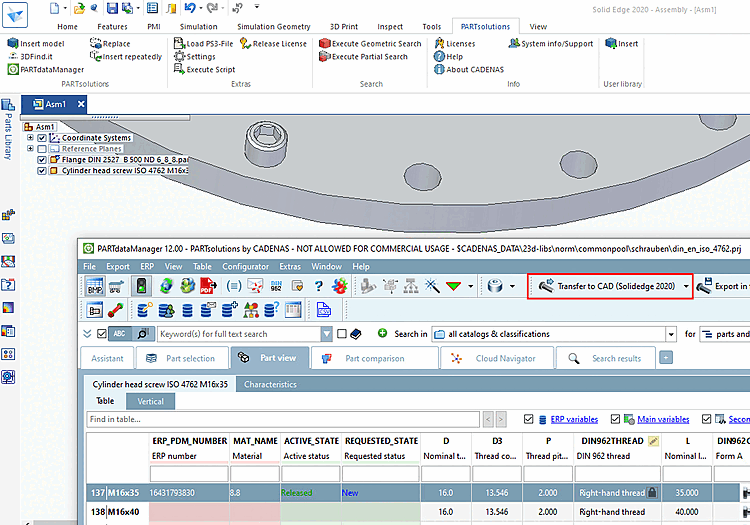Screen dimensions: 750x525
Task: Open 3DFind.it from the ribbon
Action: (12, 57)
